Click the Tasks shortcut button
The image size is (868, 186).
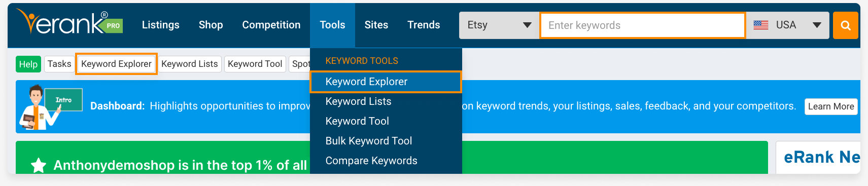(59, 64)
